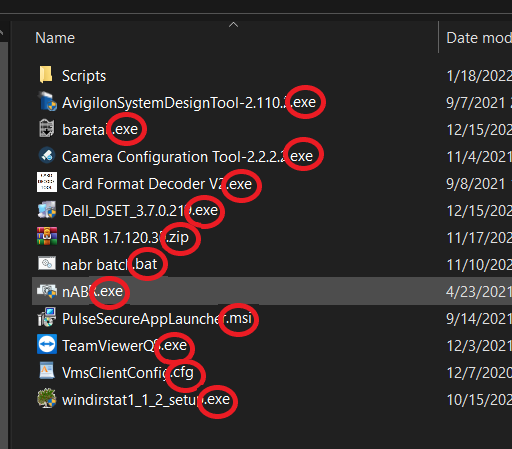Screen dimensions: 512x449
Task: Click the TeamViewerQS icon
Action: [47, 344]
